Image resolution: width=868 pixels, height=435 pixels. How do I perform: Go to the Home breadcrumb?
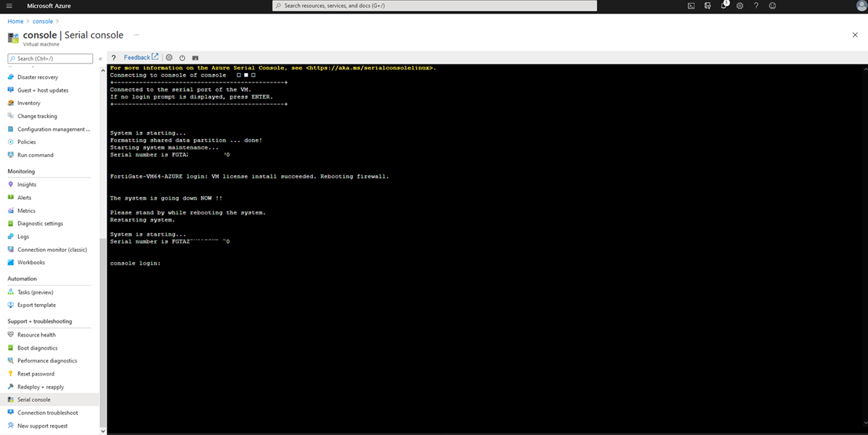pos(15,22)
